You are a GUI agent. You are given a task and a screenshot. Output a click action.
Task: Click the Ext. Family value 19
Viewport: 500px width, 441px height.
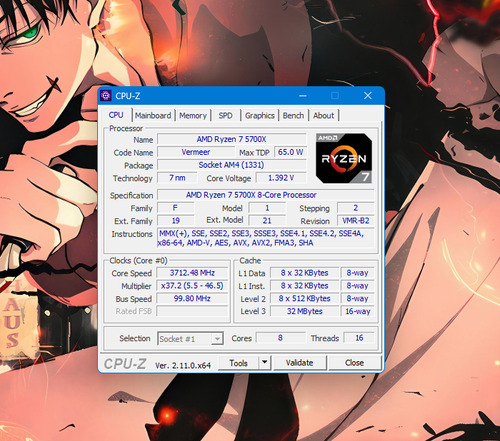click(x=175, y=221)
